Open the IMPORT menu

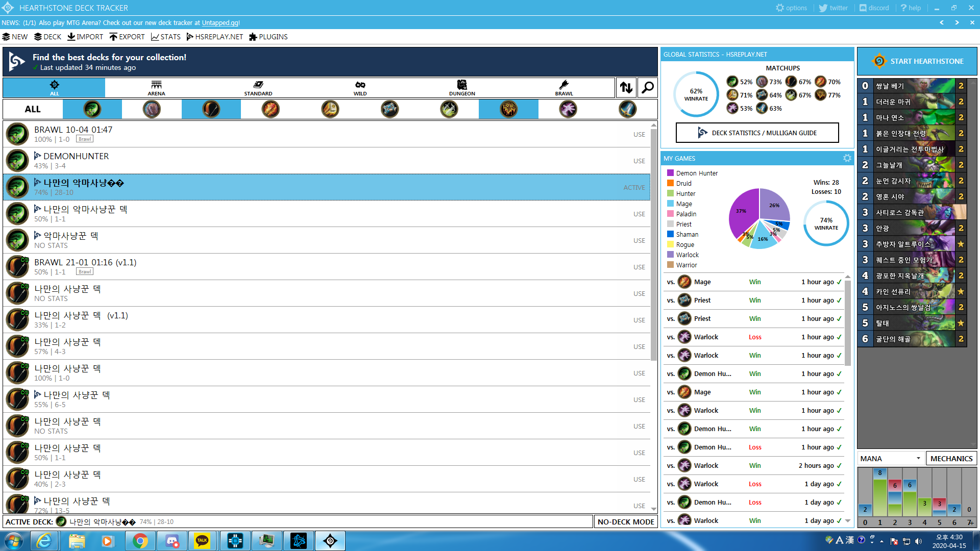point(85,37)
